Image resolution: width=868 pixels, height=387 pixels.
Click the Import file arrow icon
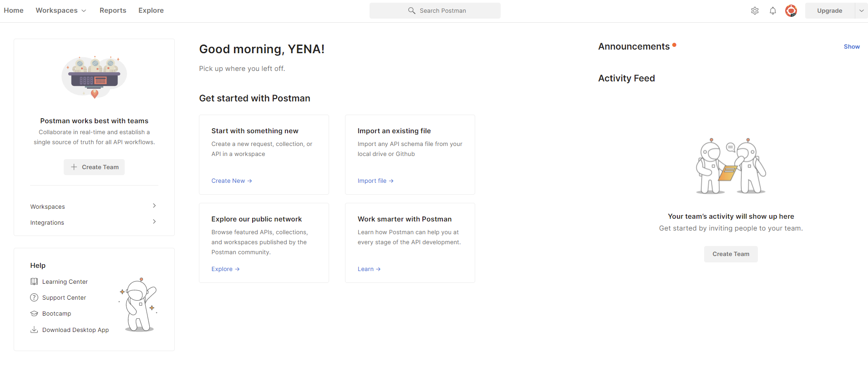pyautogui.click(x=391, y=181)
